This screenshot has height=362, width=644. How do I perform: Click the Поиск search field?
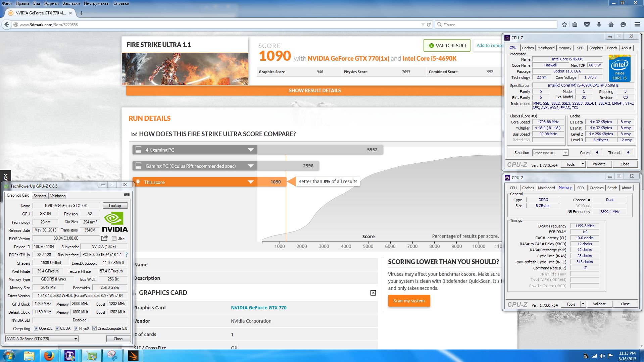[497, 24]
